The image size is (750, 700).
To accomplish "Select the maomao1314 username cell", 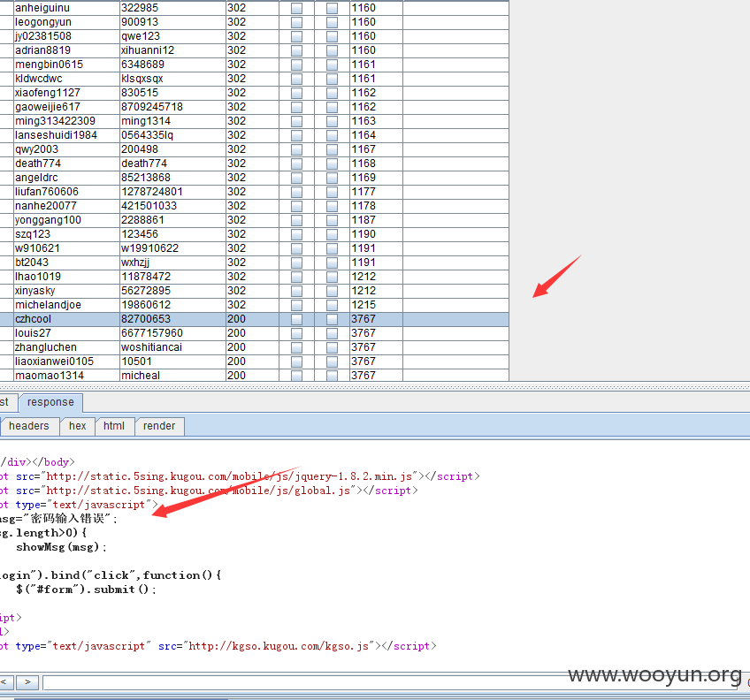I will 66,376.
